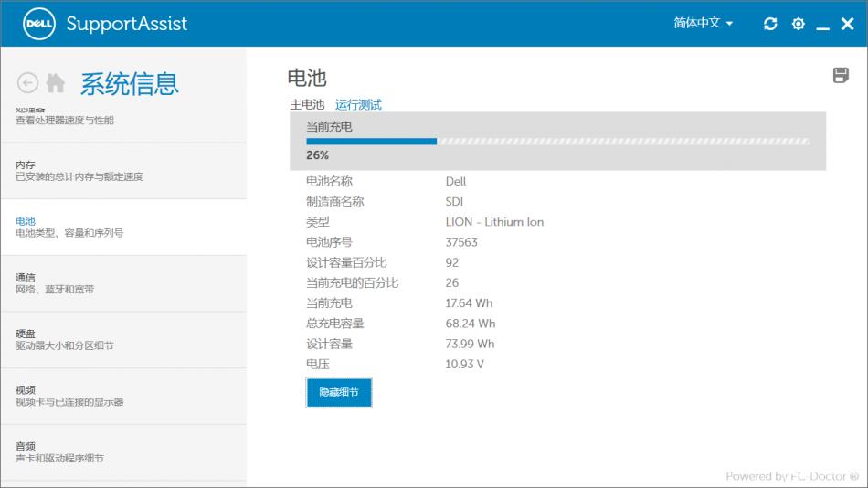
Task: Save battery report with floppy disk icon
Action: (x=841, y=75)
